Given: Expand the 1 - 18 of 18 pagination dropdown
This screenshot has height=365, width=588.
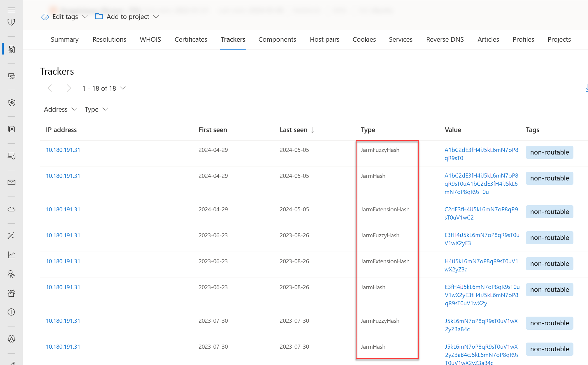Looking at the screenshot, I should (104, 88).
